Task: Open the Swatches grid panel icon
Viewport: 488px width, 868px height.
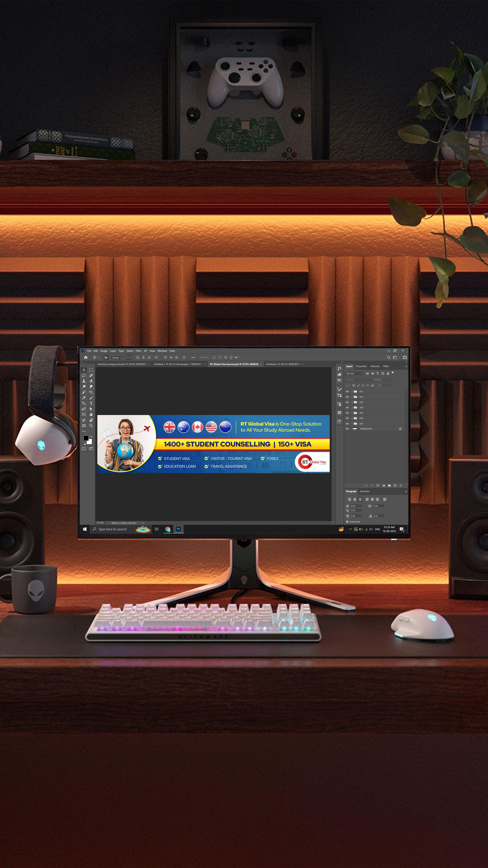Action: pyautogui.click(x=339, y=380)
